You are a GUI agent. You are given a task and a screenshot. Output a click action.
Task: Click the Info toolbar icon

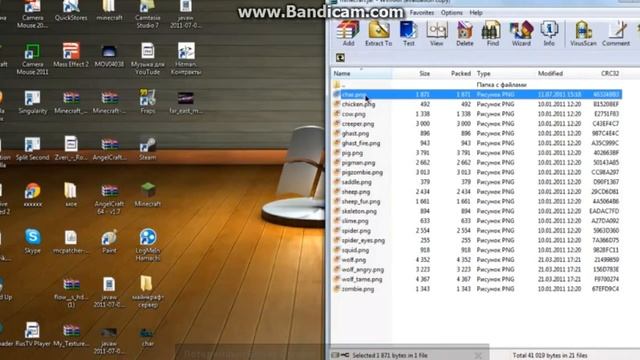tap(549, 33)
